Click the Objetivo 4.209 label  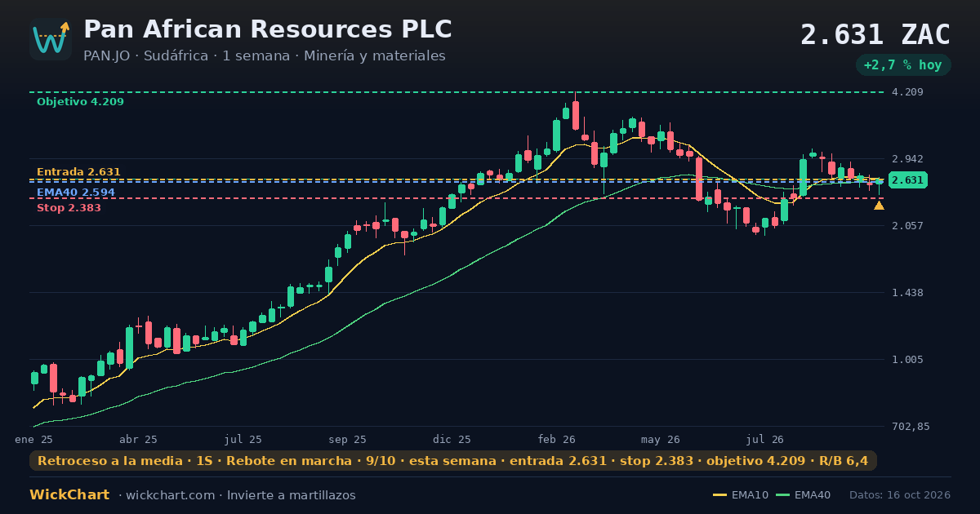80,102
